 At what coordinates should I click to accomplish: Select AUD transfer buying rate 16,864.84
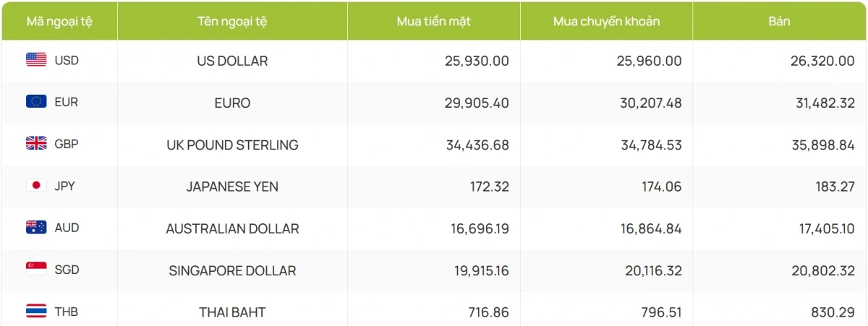(650, 228)
